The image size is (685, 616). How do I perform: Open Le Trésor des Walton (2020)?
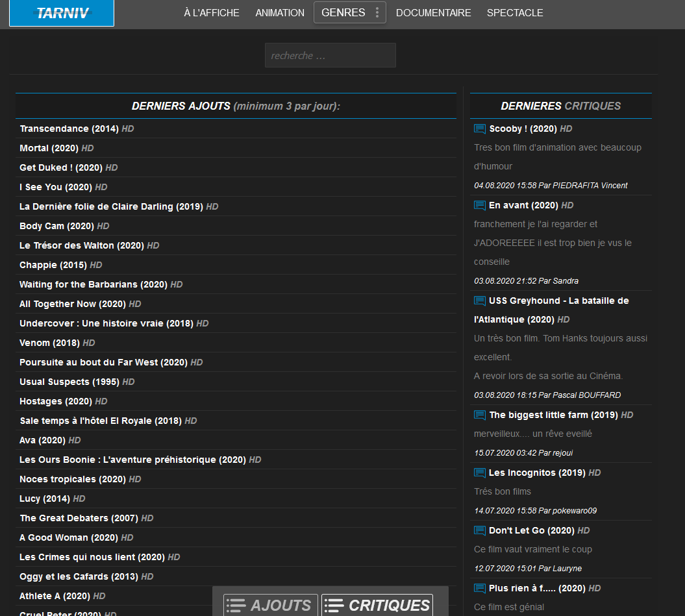coord(89,245)
